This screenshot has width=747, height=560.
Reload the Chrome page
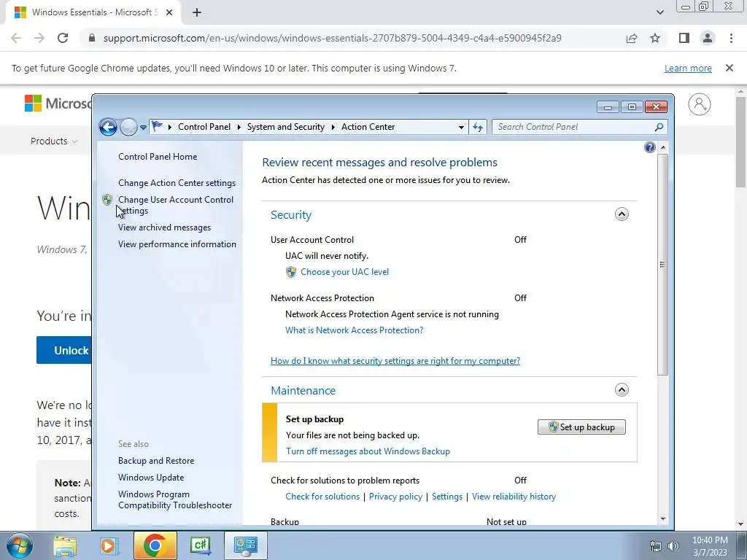coord(63,38)
